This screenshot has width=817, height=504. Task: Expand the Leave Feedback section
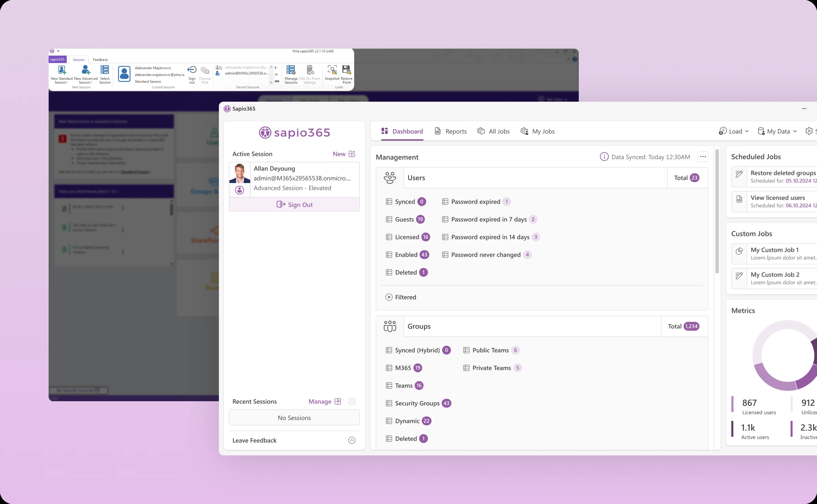click(352, 440)
